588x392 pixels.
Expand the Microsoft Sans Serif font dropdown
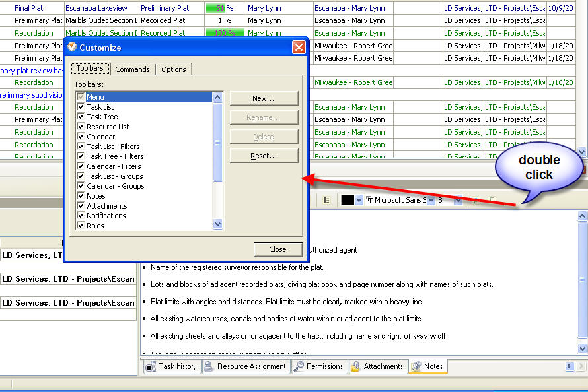coord(431,200)
